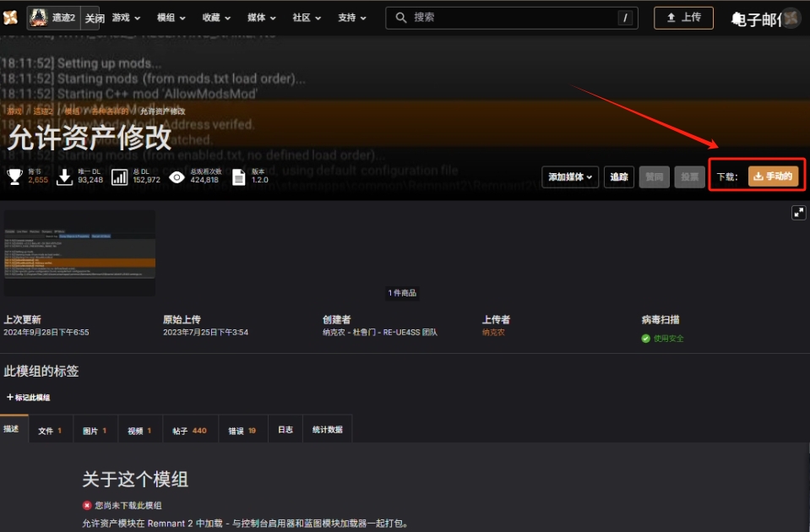This screenshot has height=532, width=810.
Task: Switch to the 帖子 tab
Action: pyautogui.click(x=189, y=431)
